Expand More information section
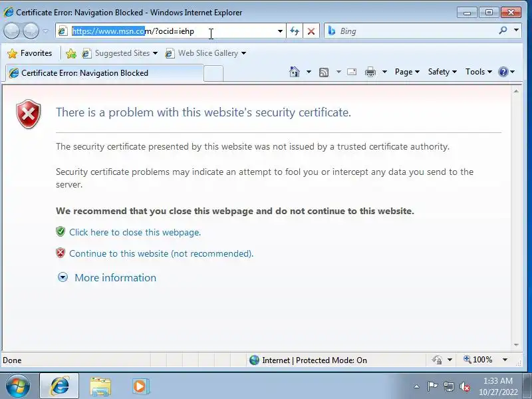 point(115,278)
